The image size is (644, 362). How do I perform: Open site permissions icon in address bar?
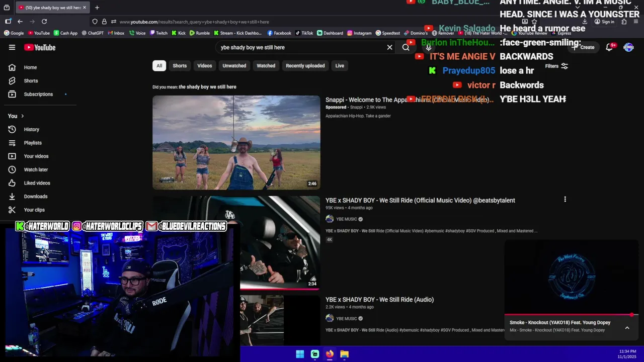click(x=114, y=22)
